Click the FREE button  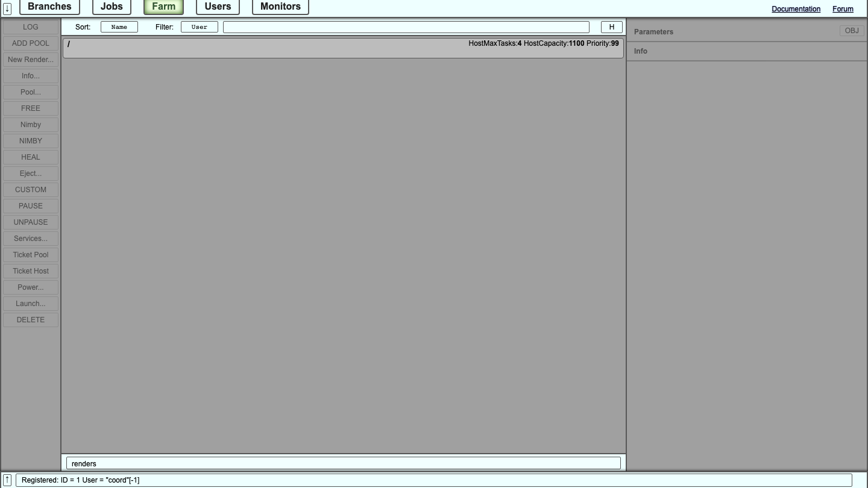(x=31, y=108)
